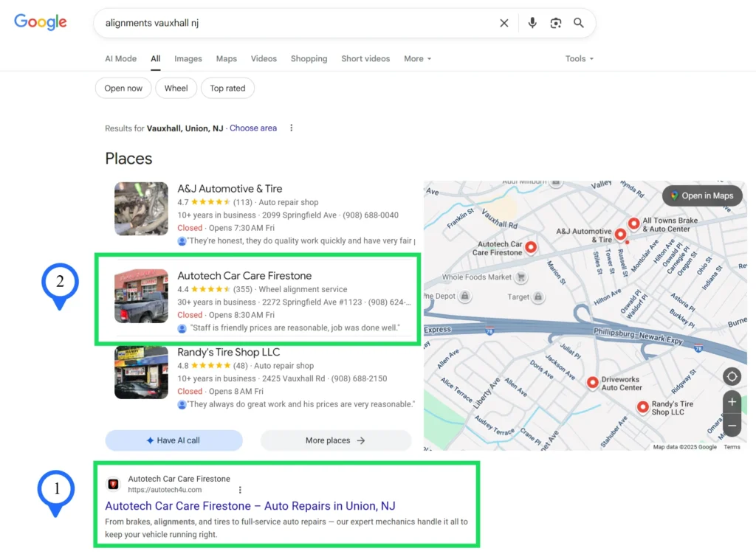Select Randy's Tire Shop LLC map pin

(x=643, y=407)
